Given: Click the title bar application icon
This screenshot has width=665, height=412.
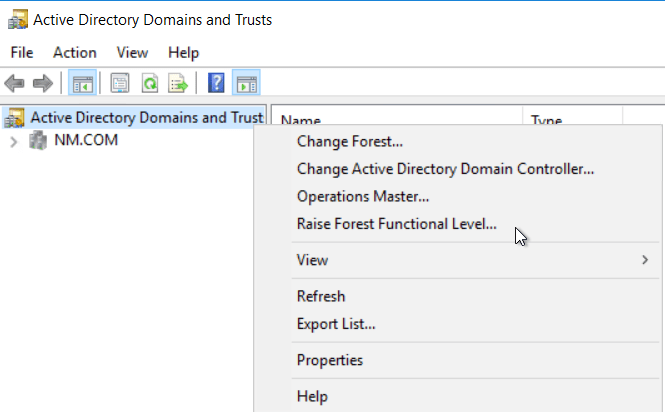Looking at the screenshot, I should 18,20.
